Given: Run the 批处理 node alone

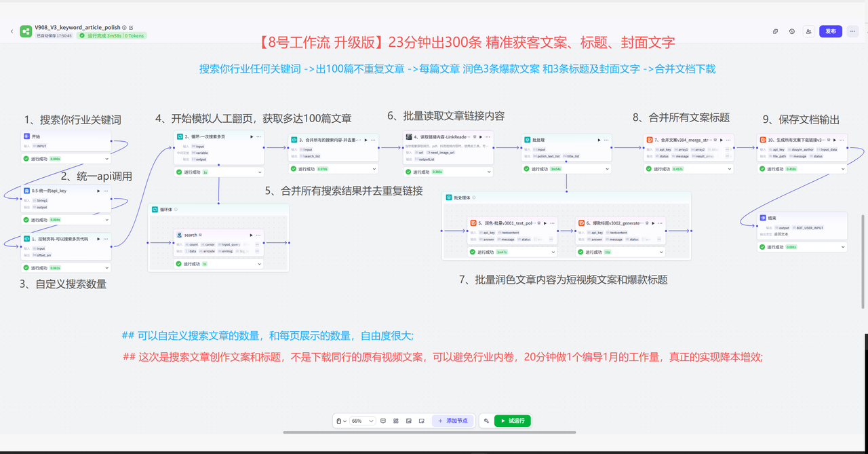Looking at the screenshot, I should tap(599, 140).
